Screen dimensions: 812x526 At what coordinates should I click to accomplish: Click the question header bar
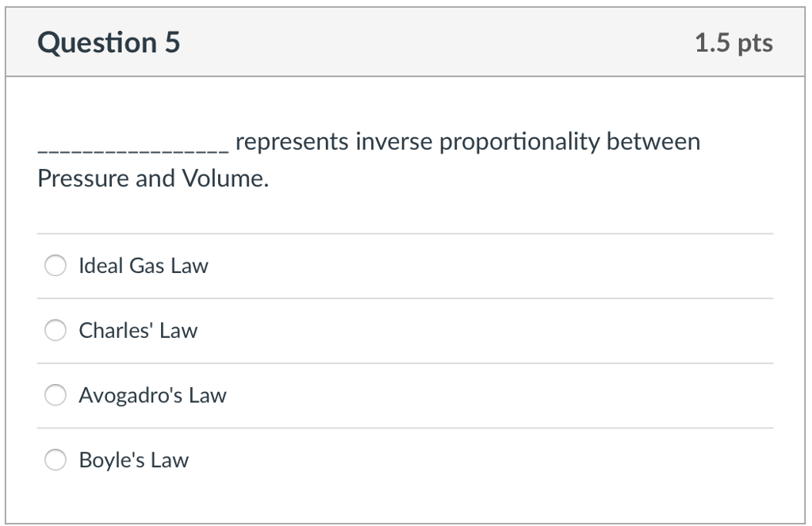[406, 41]
